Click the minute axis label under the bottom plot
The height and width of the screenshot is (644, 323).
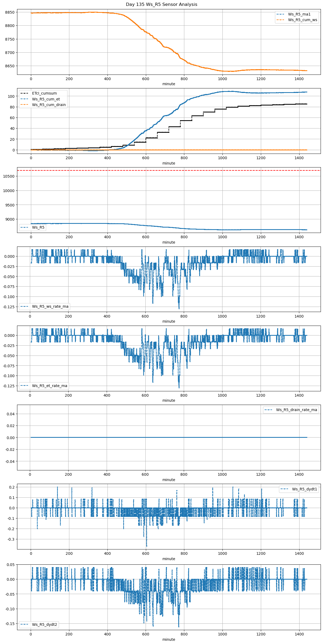point(169,639)
